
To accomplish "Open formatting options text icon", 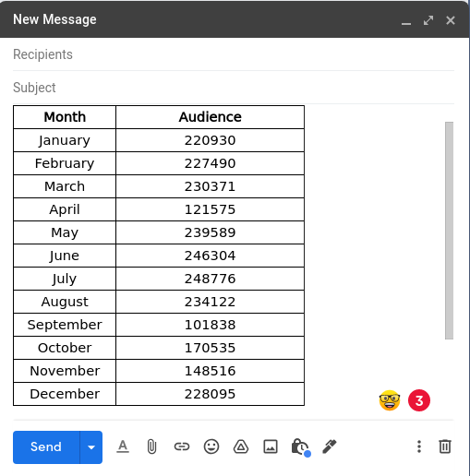I will (123, 446).
